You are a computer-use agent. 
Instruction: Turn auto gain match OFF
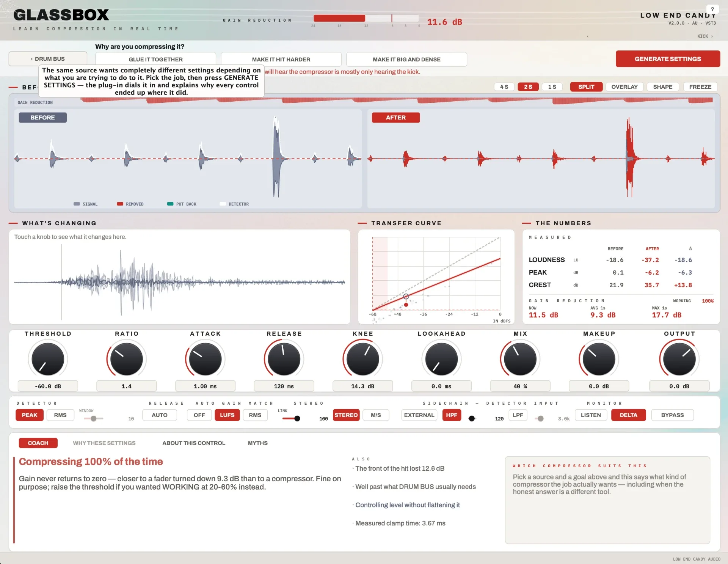pos(199,415)
